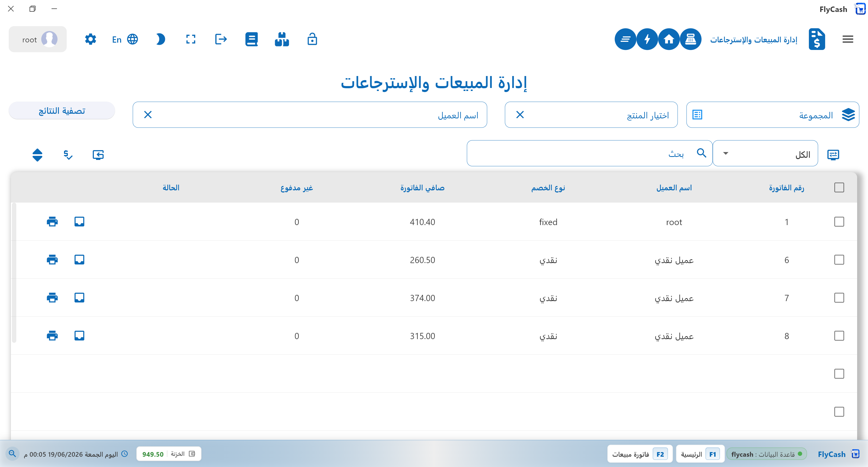868x467 pixels.
Task: Click the list icon in المجموعة field
Action: pos(697,115)
